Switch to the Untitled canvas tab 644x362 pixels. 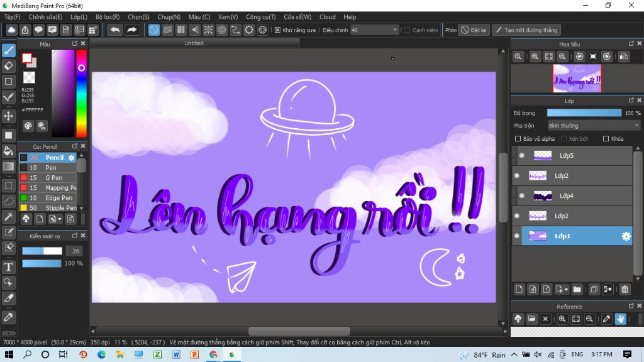(x=194, y=43)
